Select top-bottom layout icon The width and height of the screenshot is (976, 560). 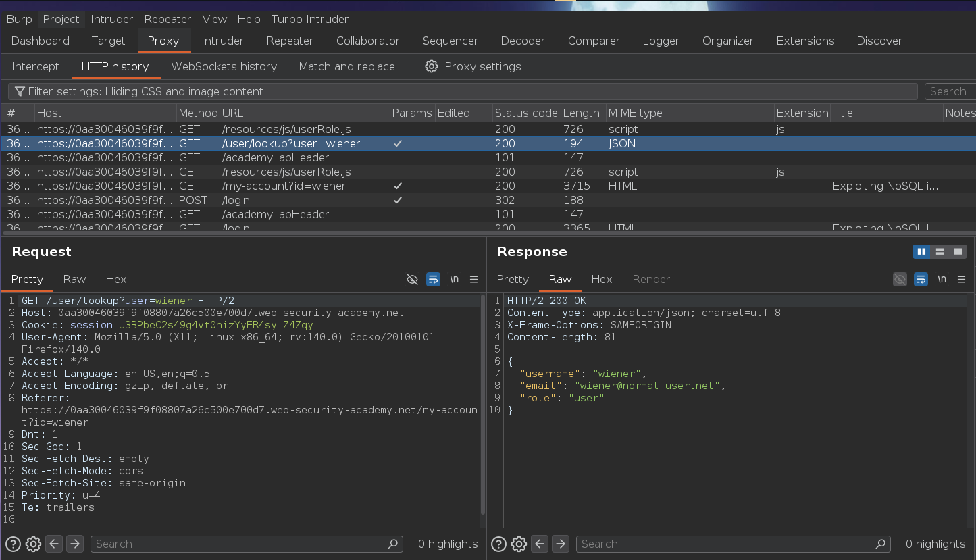(940, 251)
